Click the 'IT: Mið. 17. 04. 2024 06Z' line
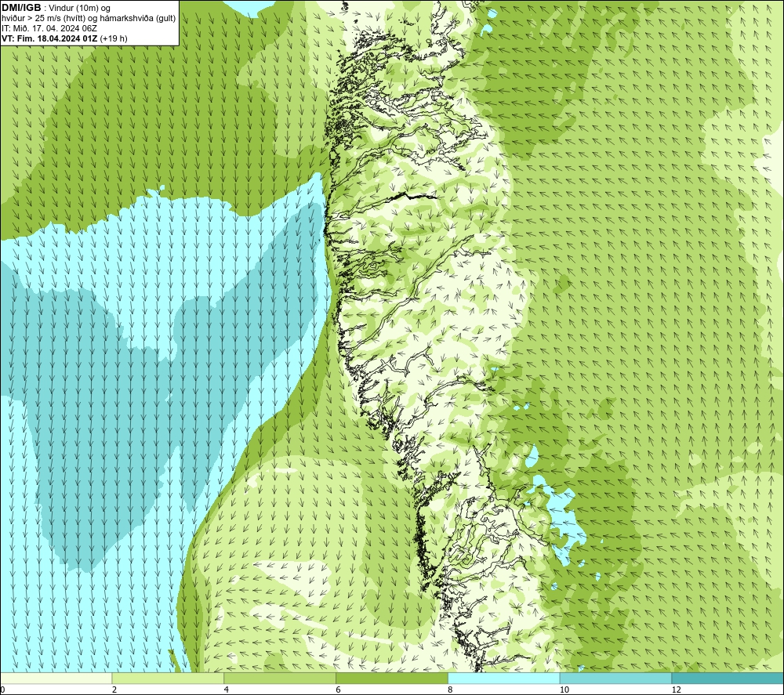Screen dimensions: 784x695 tap(49, 28)
